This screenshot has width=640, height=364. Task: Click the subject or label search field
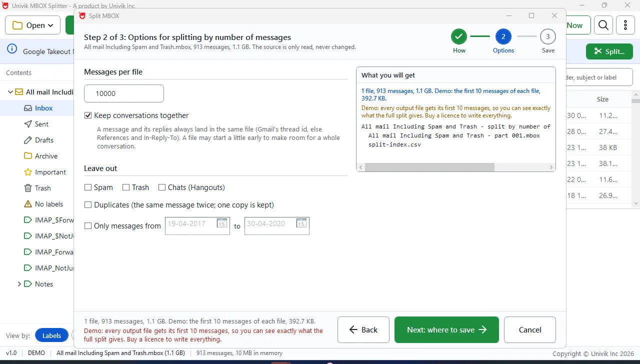[x=599, y=77]
